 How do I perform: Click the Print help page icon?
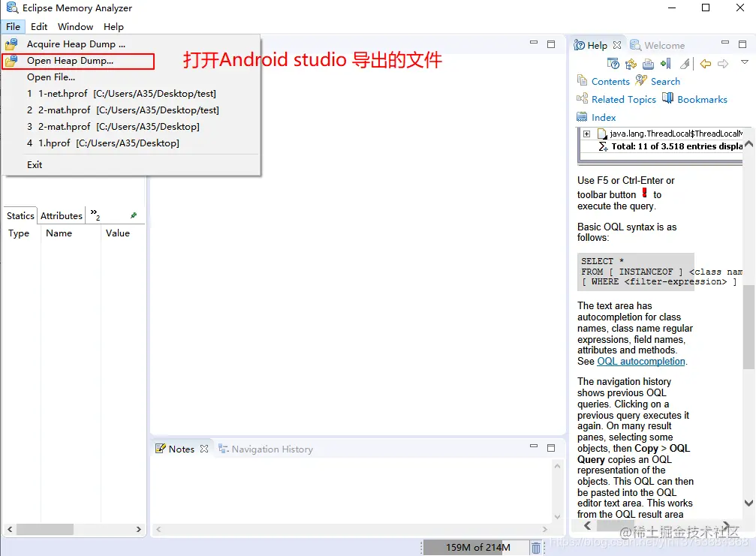coord(649,64)
